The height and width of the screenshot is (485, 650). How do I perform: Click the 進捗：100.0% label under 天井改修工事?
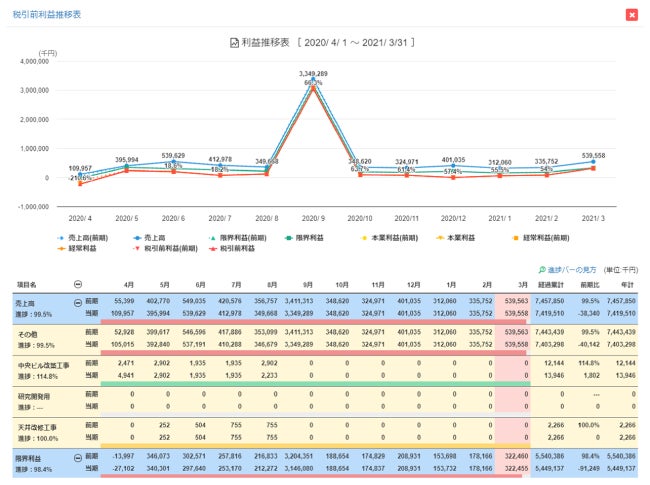point(38,439)
